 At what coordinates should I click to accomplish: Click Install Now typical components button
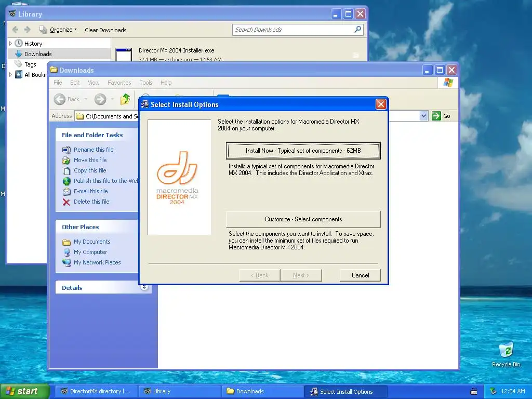[303, 151]
